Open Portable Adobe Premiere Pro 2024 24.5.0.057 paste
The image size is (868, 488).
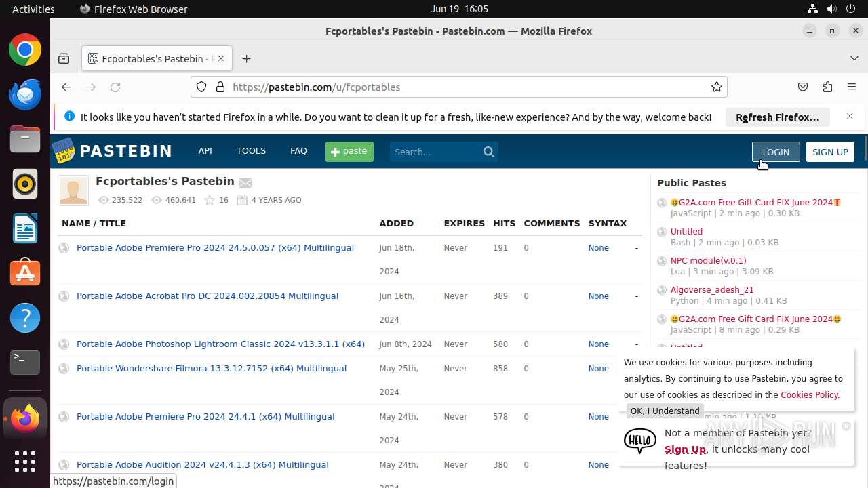pyautogui.click(x=215, y=248)
